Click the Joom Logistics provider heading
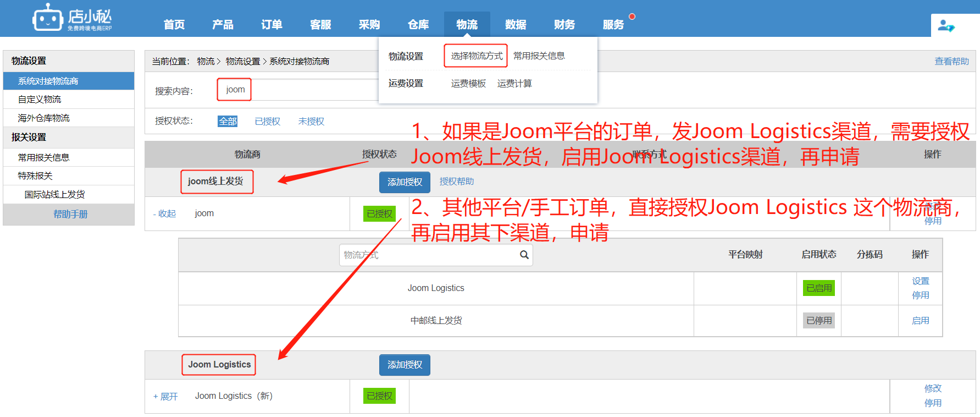Viewport: 980px width, 417px height. 219,364
